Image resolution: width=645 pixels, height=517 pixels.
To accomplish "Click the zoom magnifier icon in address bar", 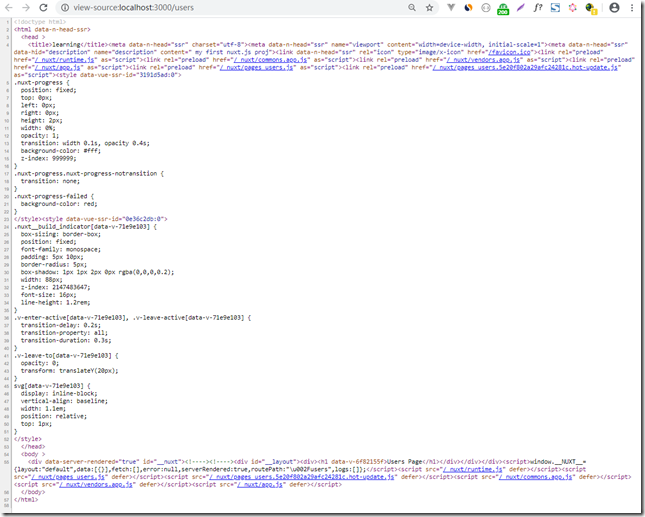I will 412,7.
